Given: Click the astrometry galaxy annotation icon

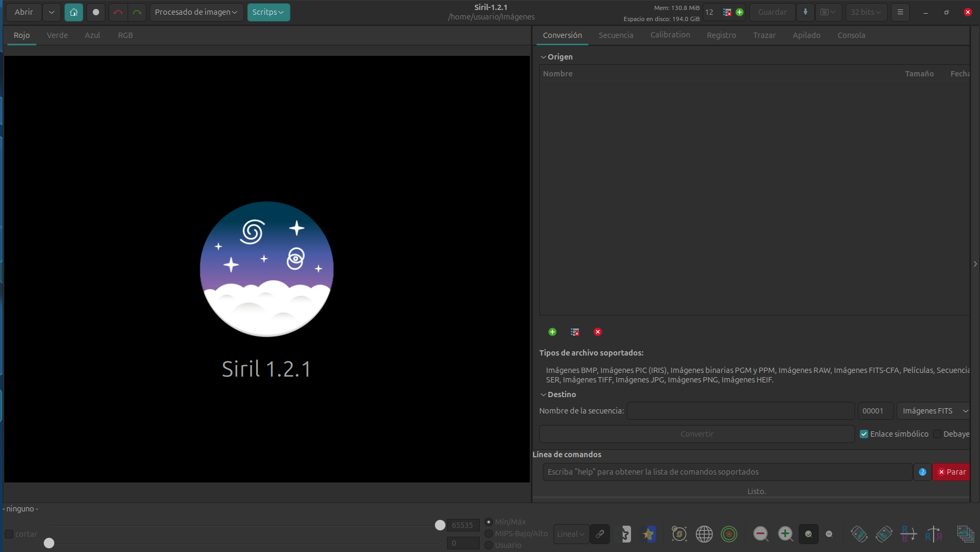Looking at the screenshot, I should [x=679, y=534].
